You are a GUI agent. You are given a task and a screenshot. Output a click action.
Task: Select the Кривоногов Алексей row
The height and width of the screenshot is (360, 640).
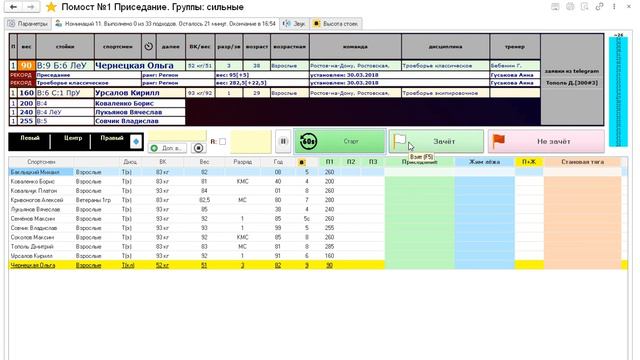point(318,200)
